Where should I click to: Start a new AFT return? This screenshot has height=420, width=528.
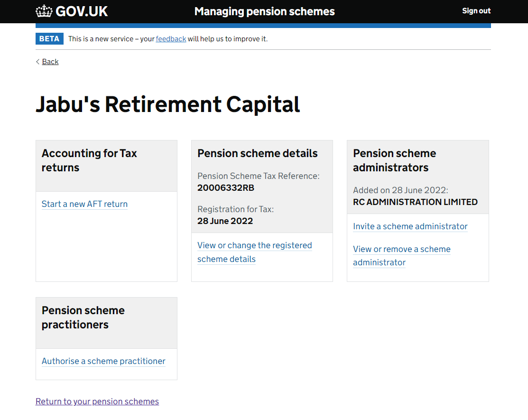(84, 204)
